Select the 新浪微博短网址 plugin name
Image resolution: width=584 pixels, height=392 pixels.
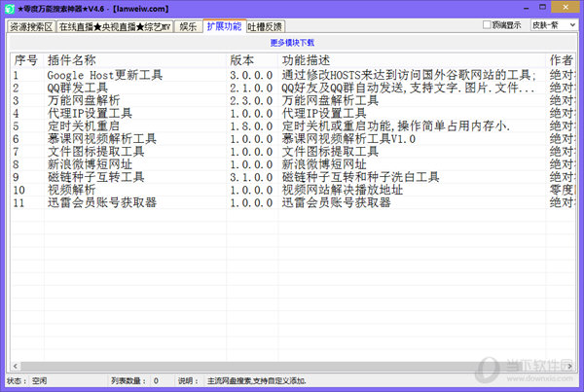(90, 164)
